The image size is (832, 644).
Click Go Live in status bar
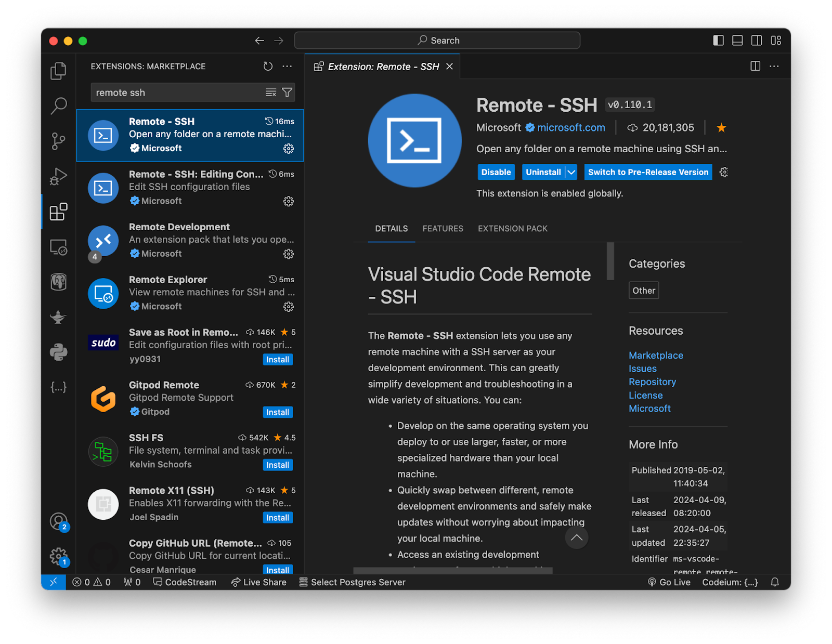point(669,582)
